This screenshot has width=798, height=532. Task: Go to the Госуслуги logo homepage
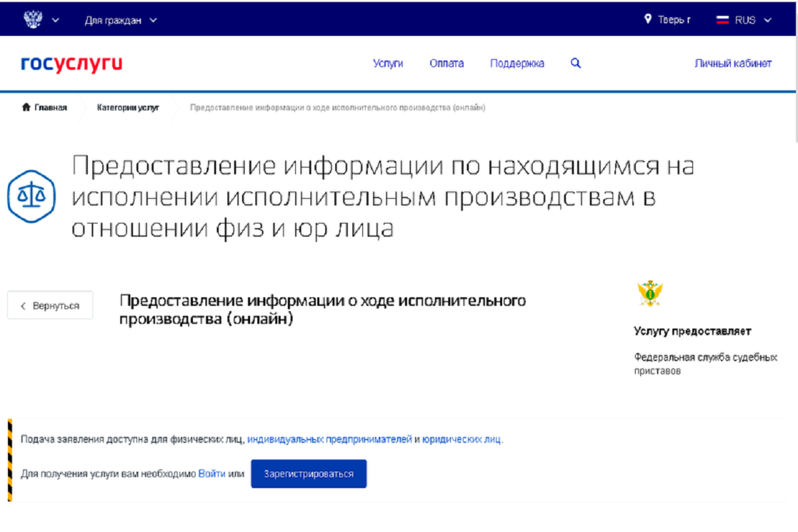(x=72, y=64)
